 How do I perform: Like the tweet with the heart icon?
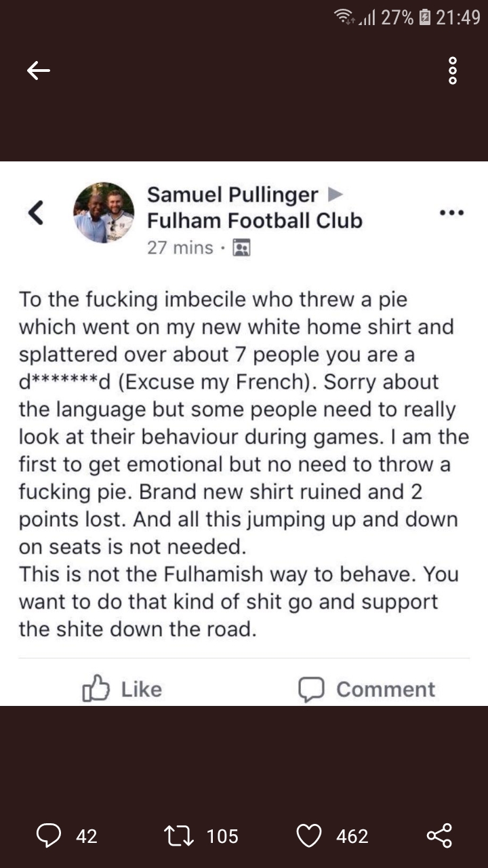[310, 835]
